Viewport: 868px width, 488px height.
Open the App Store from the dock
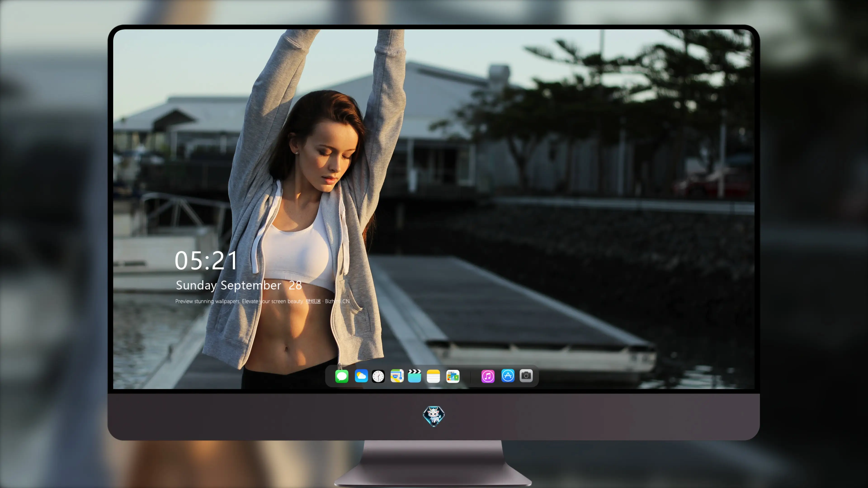(x=508, y=375)
